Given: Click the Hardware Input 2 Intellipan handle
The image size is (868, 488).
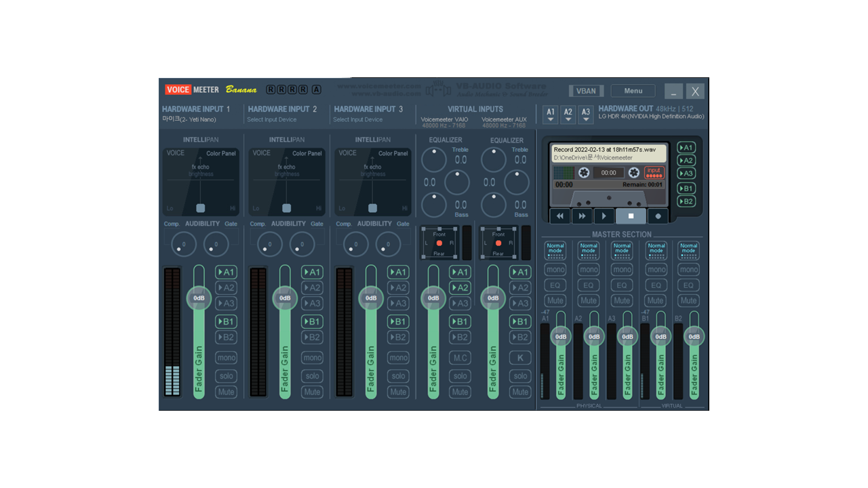Looking at the screenshot, I should pyautogui.click(x=287, y=208).
